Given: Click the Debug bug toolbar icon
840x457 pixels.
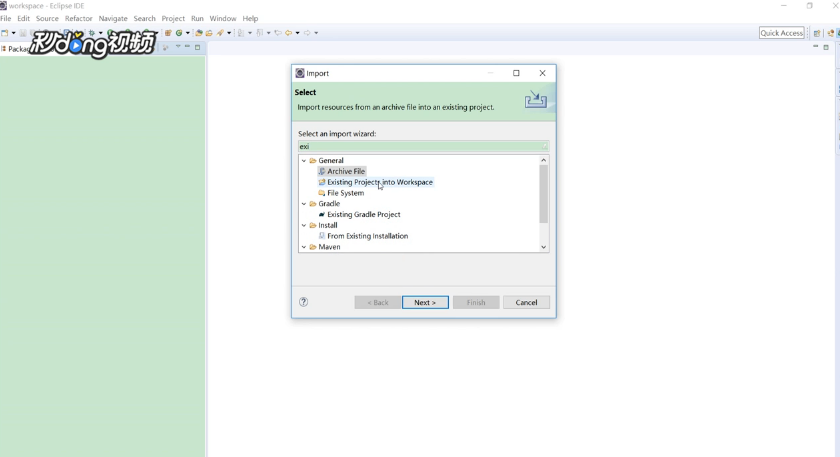Looking at the screenshot, I should point(92,33).
